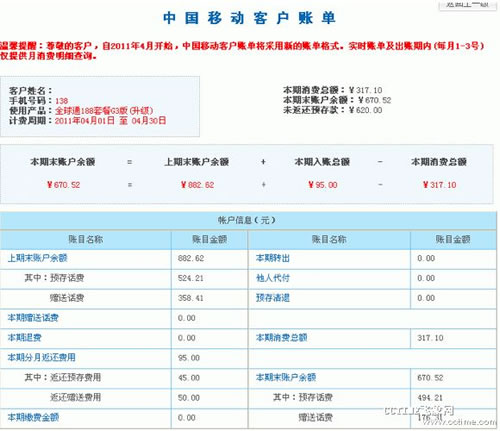Click the 帐户信息(元) table header
This screenshot has height=431, width=500.
pos(247,220)
